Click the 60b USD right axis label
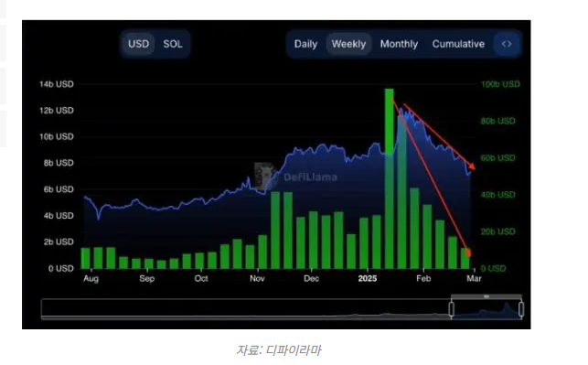Screen dimensions: 588x365 [x=498, y=158]
